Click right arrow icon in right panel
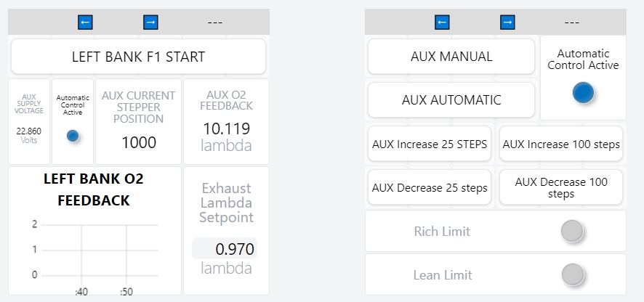Screen dimensions: 644x302 pyautogui.click(x=507, y=23)
